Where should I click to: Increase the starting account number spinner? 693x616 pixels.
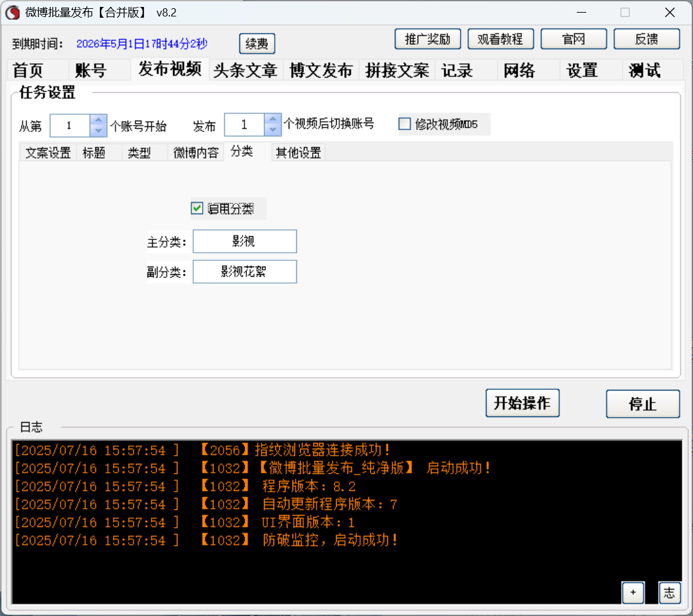click(98, 120)
